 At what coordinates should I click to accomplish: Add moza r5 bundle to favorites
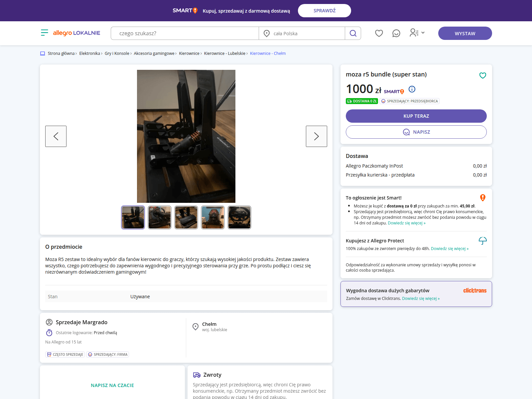[482, 75]
